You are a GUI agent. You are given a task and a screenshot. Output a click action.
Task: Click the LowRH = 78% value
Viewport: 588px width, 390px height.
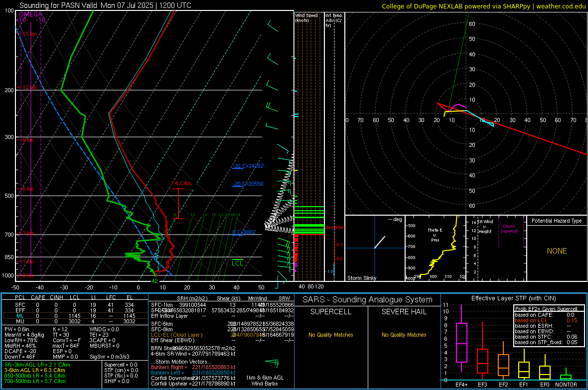coord(21,340)
